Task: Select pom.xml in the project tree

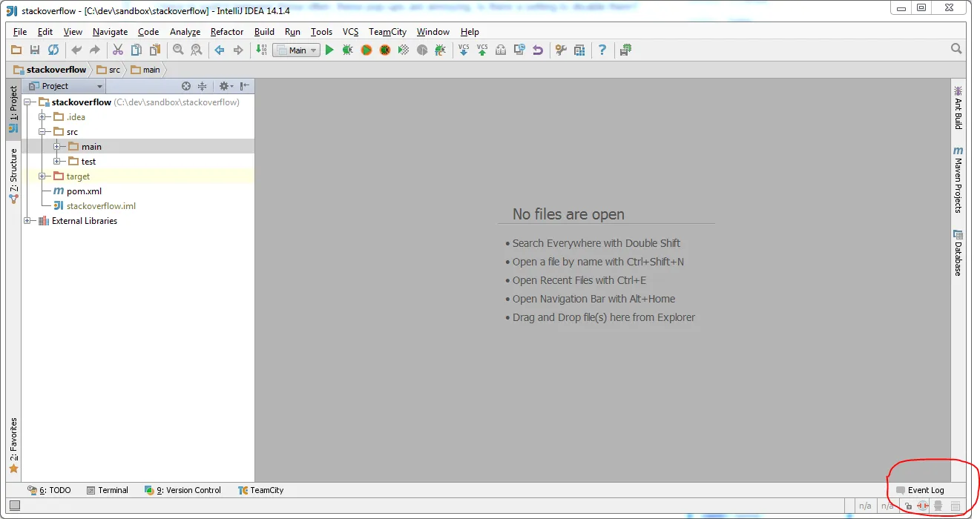Action: 77,191
